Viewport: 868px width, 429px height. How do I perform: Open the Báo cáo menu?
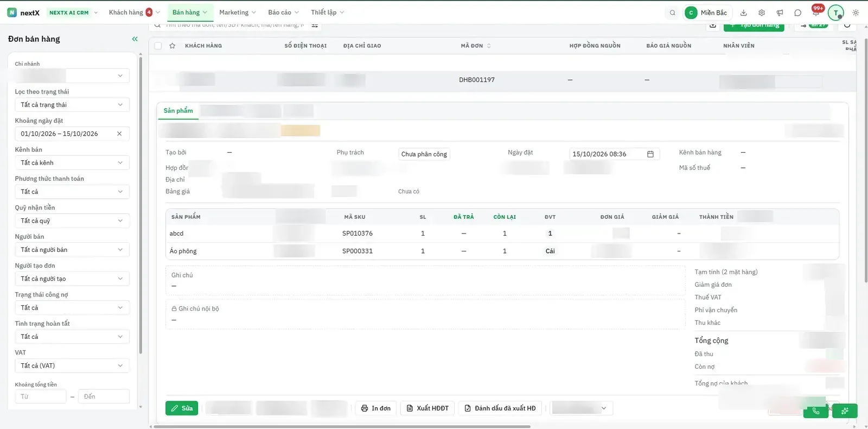284,12
